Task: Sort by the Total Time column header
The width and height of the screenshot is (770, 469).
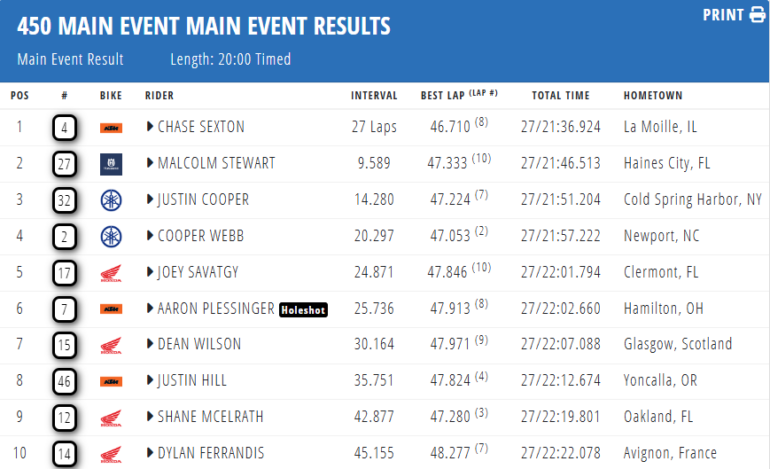Action: [x=560, y=96]
